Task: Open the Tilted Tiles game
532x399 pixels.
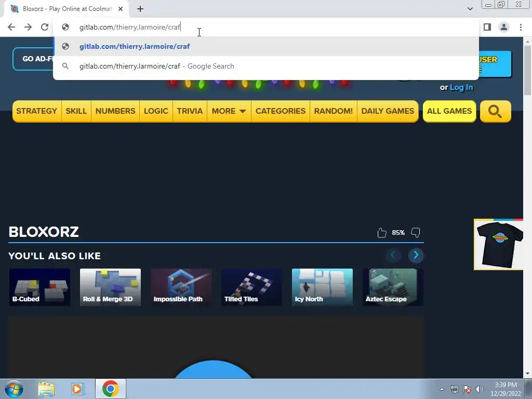Action: pos(252,287)
